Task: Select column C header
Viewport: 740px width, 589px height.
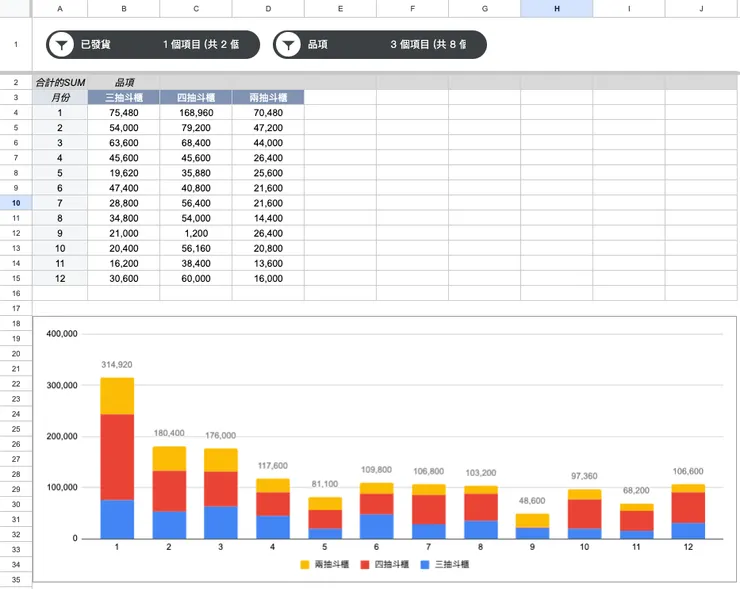Action: [x=196, y=8]
